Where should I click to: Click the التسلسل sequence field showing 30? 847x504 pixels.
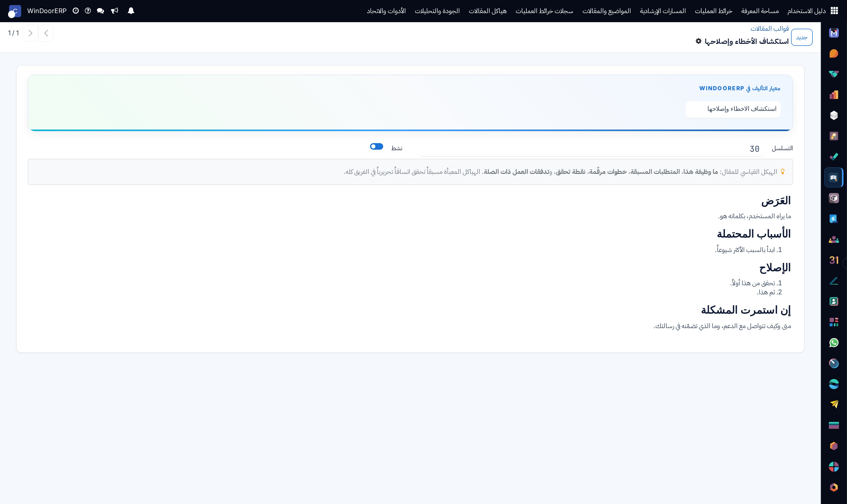point(591,149)
